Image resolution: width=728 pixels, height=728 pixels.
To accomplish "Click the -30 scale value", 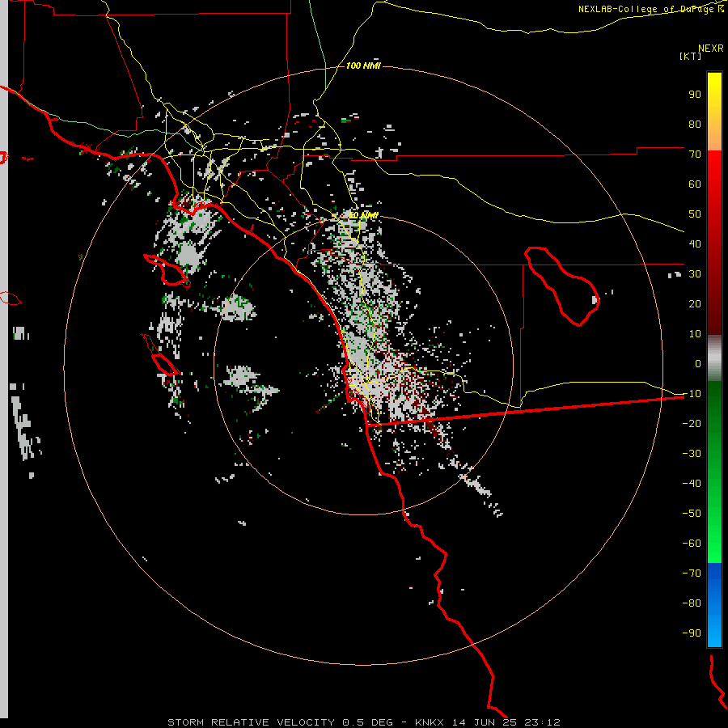I will click(x=692, y=454).
